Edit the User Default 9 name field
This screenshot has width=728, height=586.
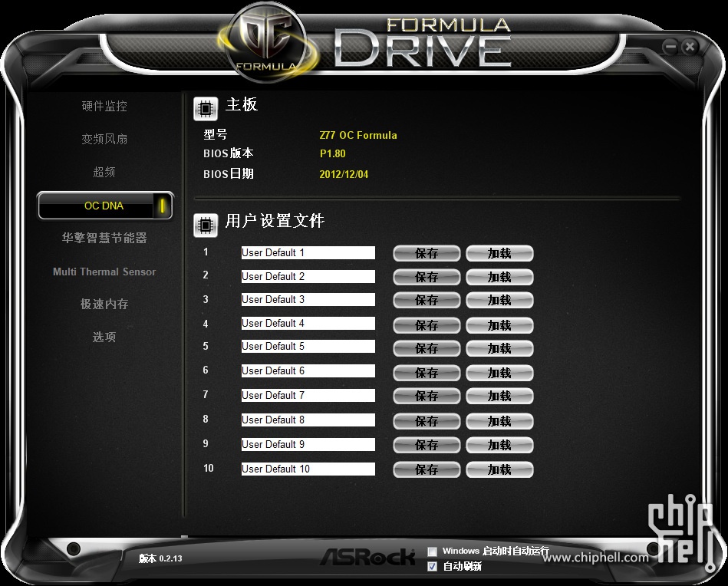(308, 444)
